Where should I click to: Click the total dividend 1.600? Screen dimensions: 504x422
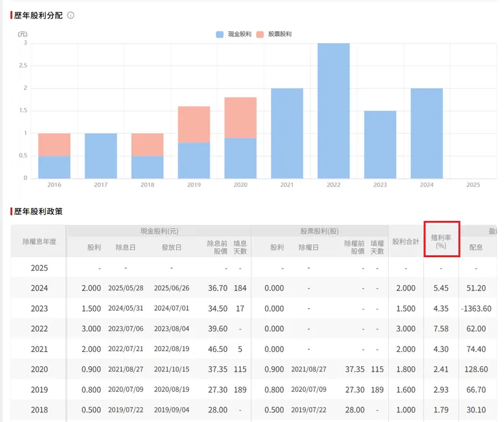tap(406, 389)
